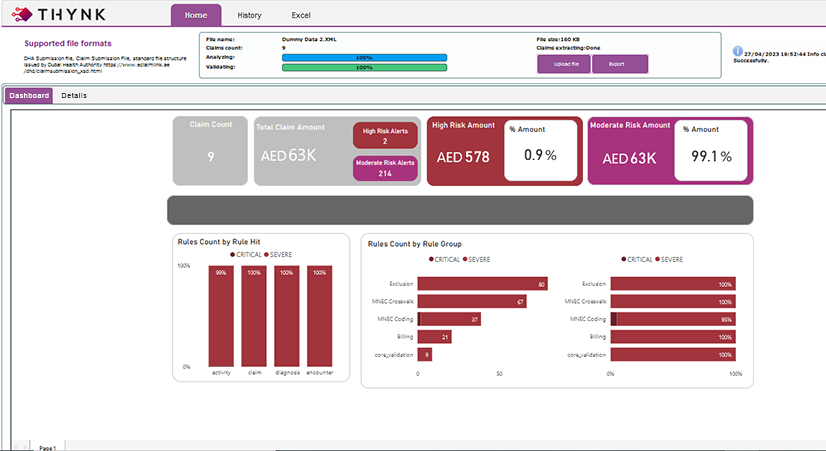Click the Validating progress bar
Image resolution: width=826 pixels, height=451 pixels.
click(363, 68)
